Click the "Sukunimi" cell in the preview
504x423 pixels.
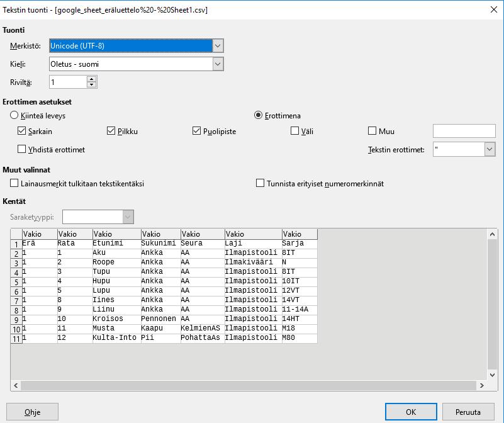click(x=160, y=244)
